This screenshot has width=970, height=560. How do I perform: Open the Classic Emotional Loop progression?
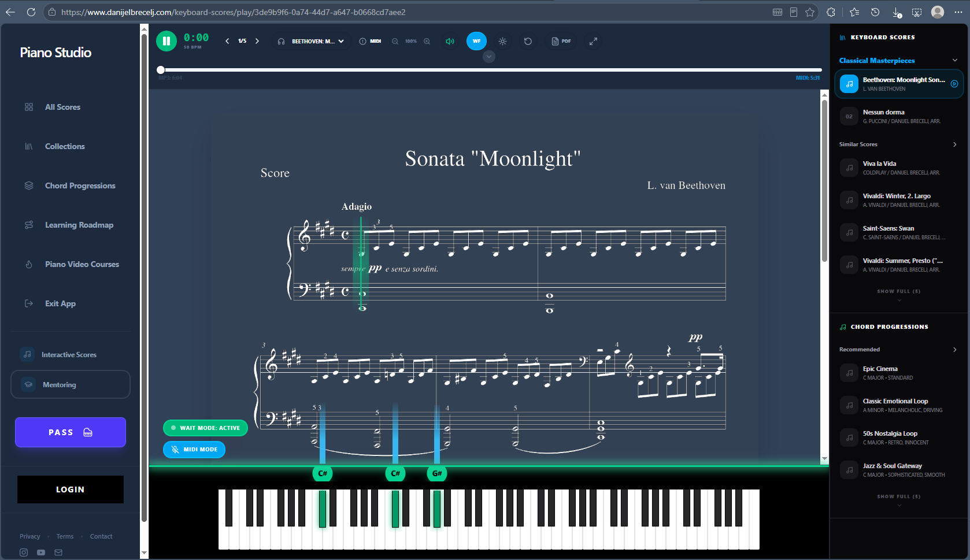(899, 405)
